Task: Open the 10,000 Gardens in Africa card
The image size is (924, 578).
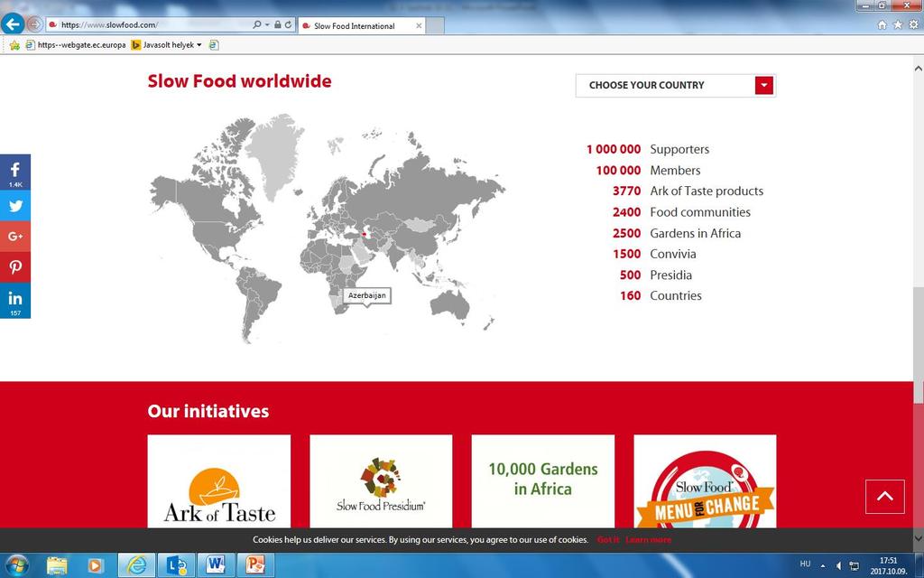Action: point(542,481)
